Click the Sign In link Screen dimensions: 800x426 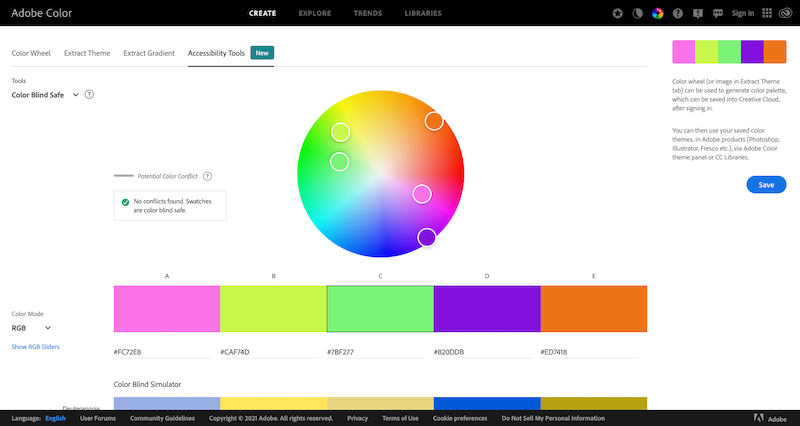pyautogui.click(x=742, y=13)
